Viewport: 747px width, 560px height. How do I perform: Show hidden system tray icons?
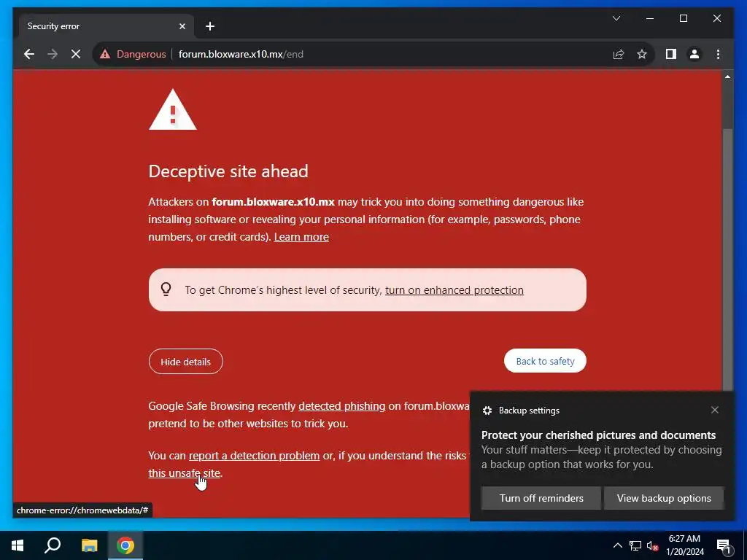click(x=617, y=545)
